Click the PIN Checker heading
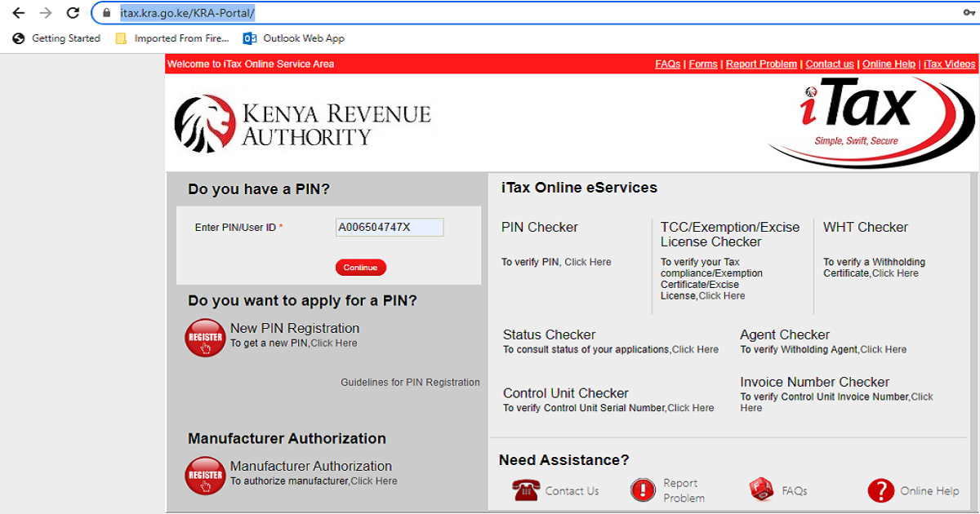The image size is (980, 514). coord(540,228)
